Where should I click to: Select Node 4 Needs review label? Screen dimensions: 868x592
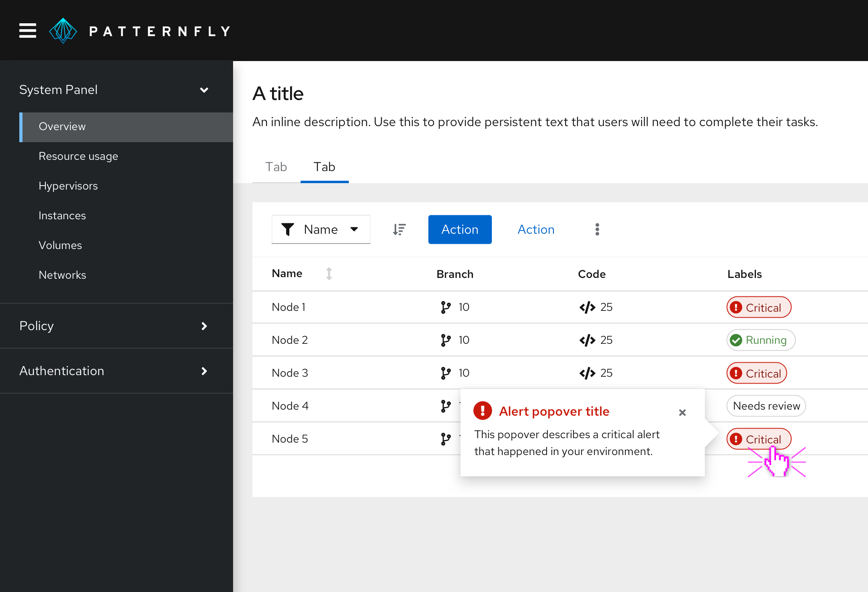767,405
